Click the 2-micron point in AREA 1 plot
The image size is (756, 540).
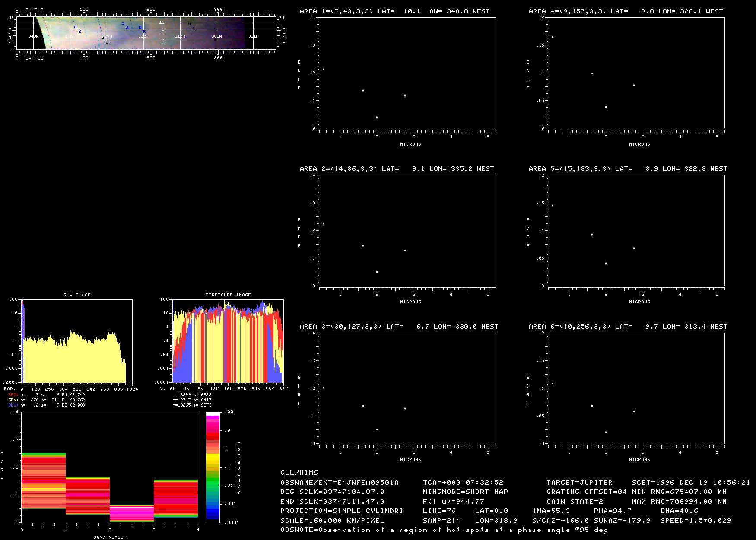pos(377,117)
